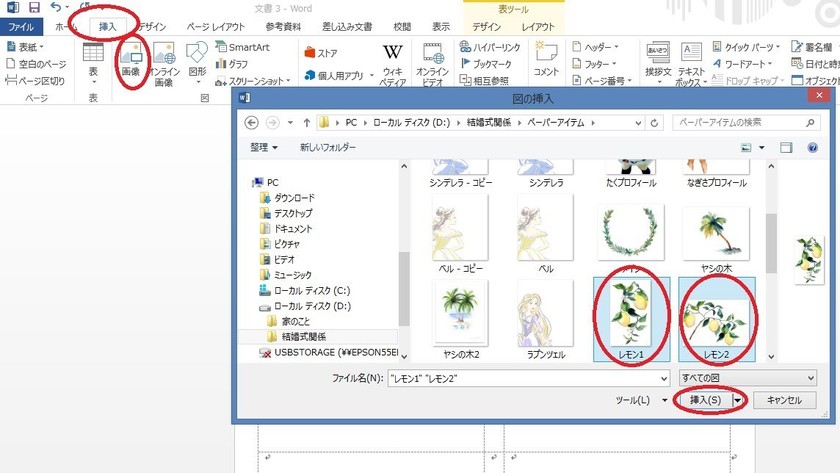Insert a table with 表 icon
The height and width of the screenshot is (473, 840).
pos(93,62)
